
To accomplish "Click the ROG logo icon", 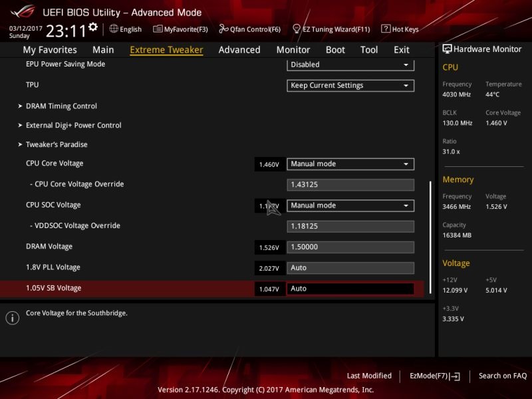I will (23, 11).
